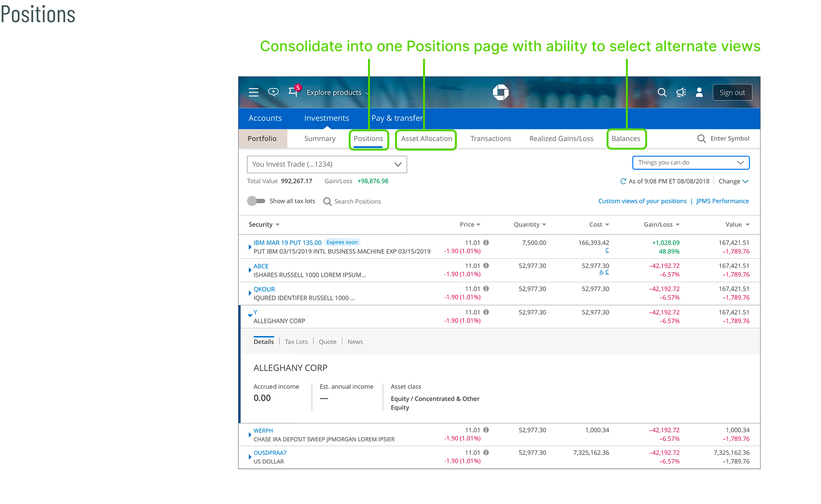The image size is (821, 504).
Task: Click the Search Positions field
Action: pos(357,201)
